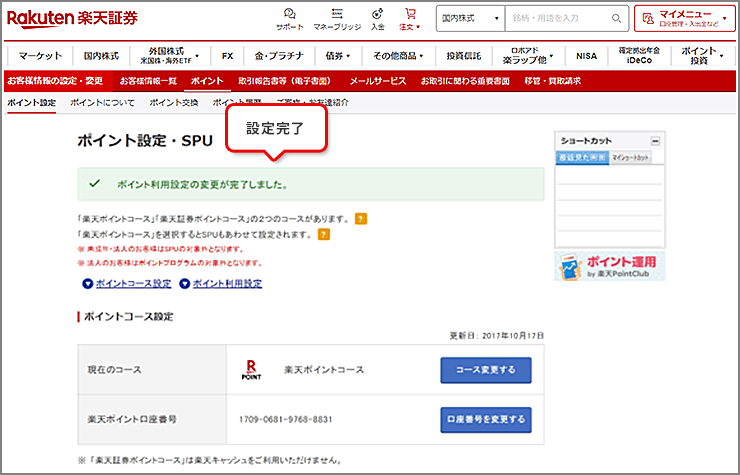Click the 入金 deposit icon

click(x=377, y=19)
